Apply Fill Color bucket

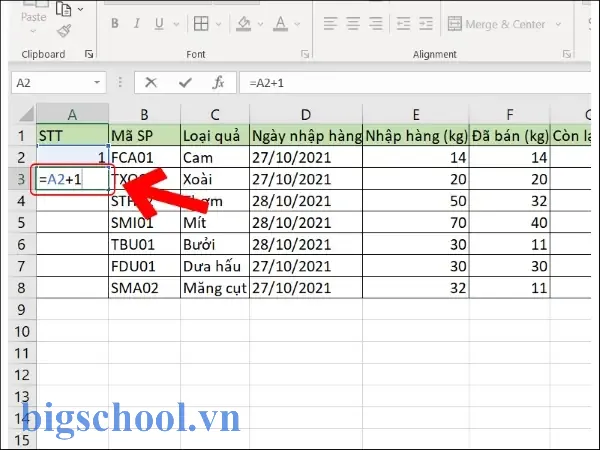pyautogui.click(x=243, y=24)
